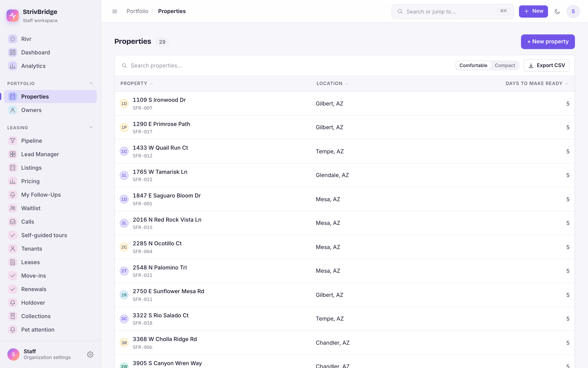Open Leases menu item
The image size is (588, 368).
pos(50,262)
